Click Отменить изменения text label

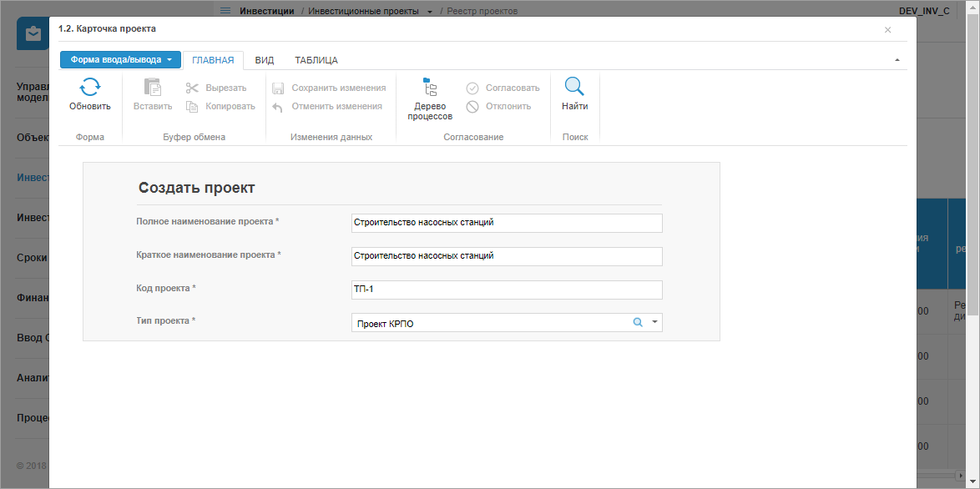[x=337, y=106]
